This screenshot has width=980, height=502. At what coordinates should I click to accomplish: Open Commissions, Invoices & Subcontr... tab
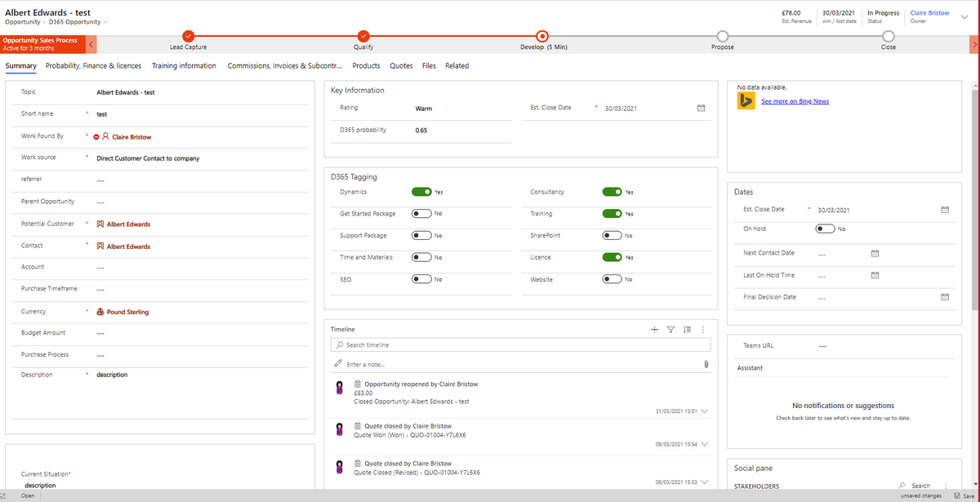[x=284, y=66]
